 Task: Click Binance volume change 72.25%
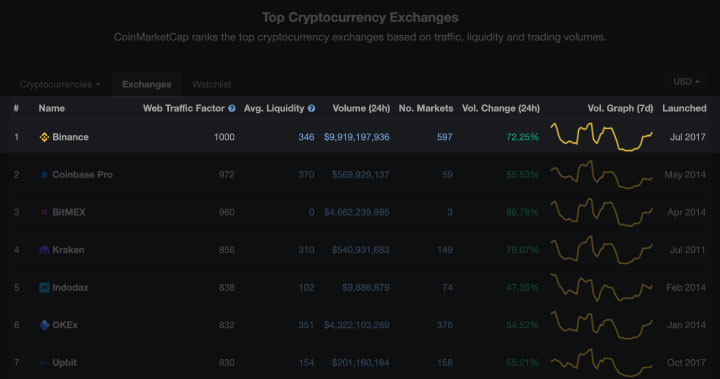pyautogui.click(x=522, y=137)
